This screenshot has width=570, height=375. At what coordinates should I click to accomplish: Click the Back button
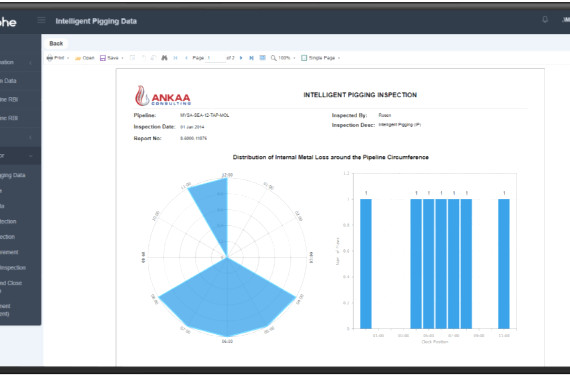tap(56, 43)
